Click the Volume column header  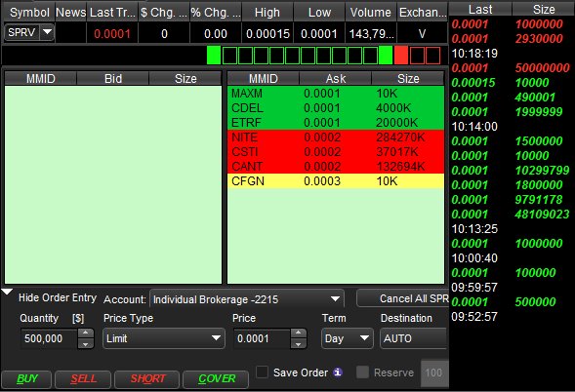pyautogui.click(x=371, y=13)
